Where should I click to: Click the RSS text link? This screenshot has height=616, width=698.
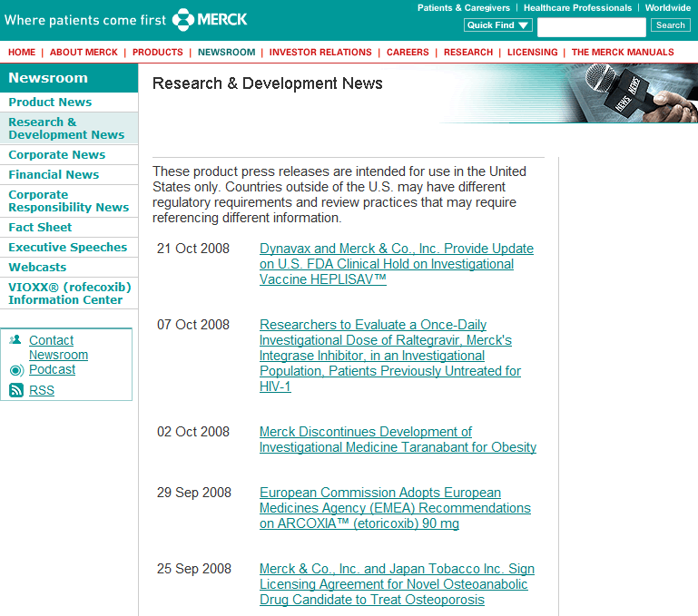[x=42, y=390]
